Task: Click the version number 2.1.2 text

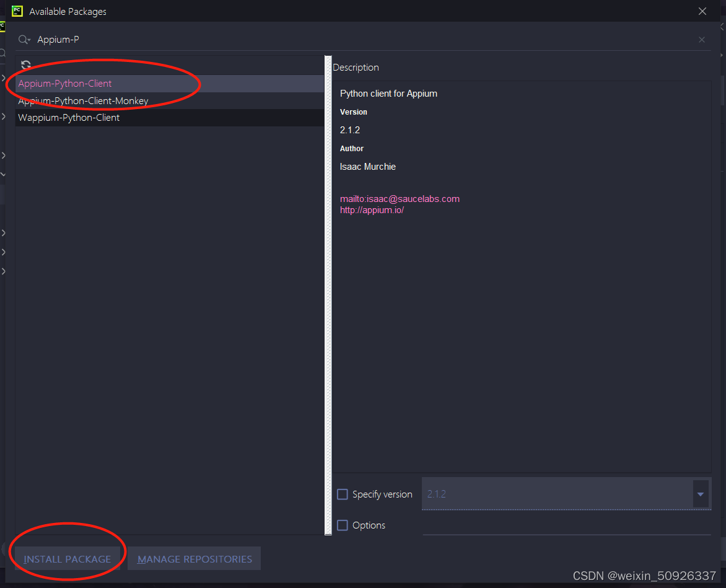Action: pos(349,130)
